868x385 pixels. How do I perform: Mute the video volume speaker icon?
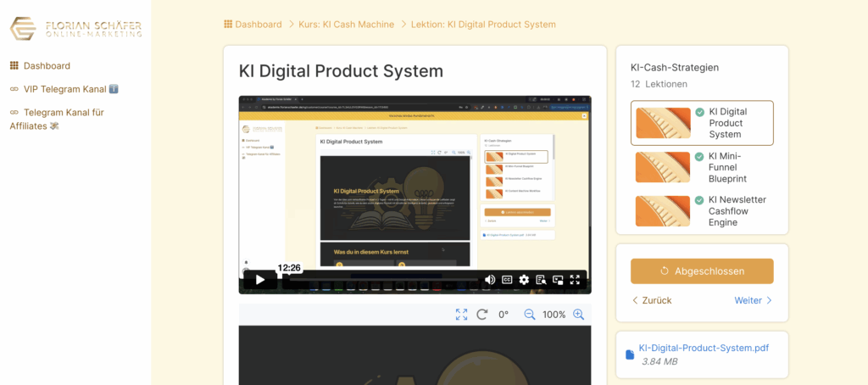(x=490, y=280)
